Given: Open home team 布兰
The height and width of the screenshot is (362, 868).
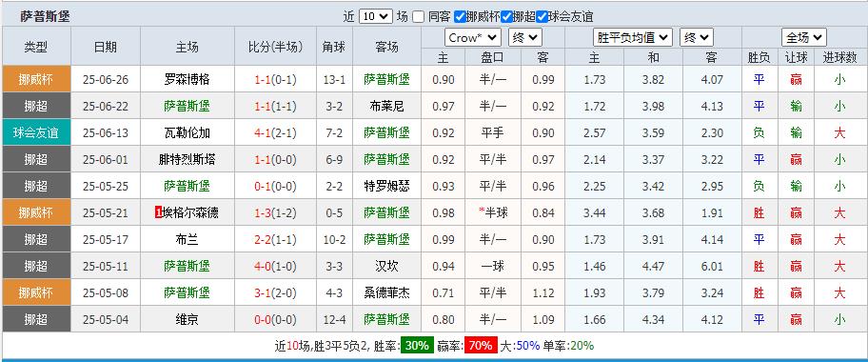Looking at the screenshot, I should pyautogui.click(x=187, y=239).
